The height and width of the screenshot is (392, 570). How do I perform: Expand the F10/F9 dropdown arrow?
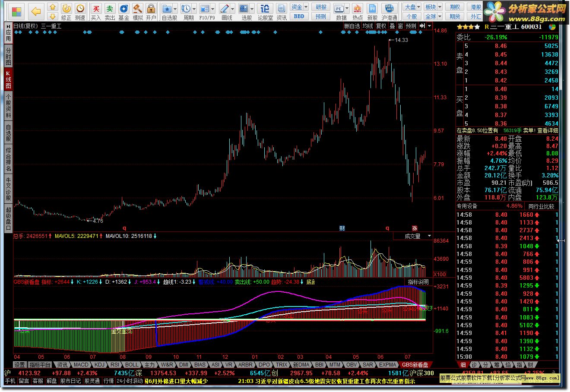213,8
